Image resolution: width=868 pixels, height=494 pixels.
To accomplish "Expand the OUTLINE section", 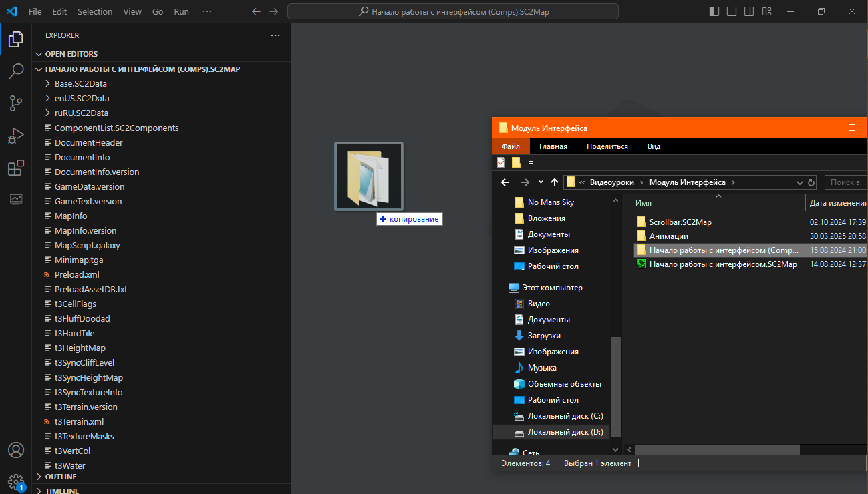I will (60, 477).
